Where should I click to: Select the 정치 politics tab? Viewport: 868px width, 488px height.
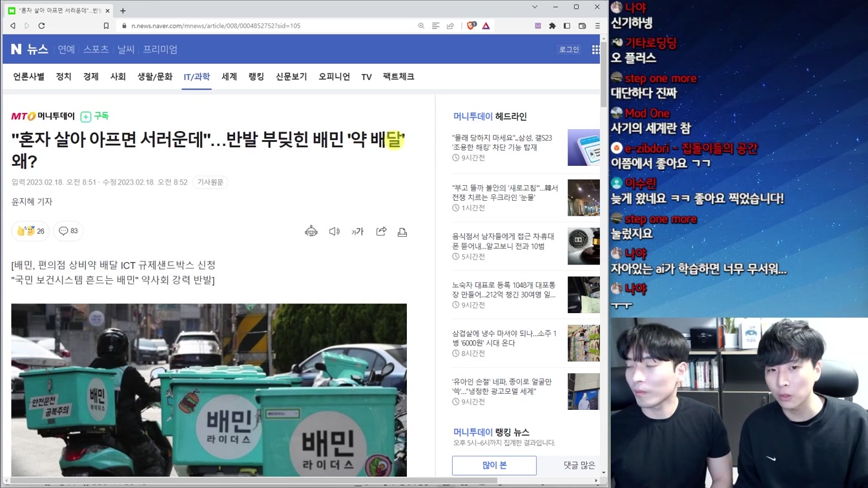(x=63, y=77)
